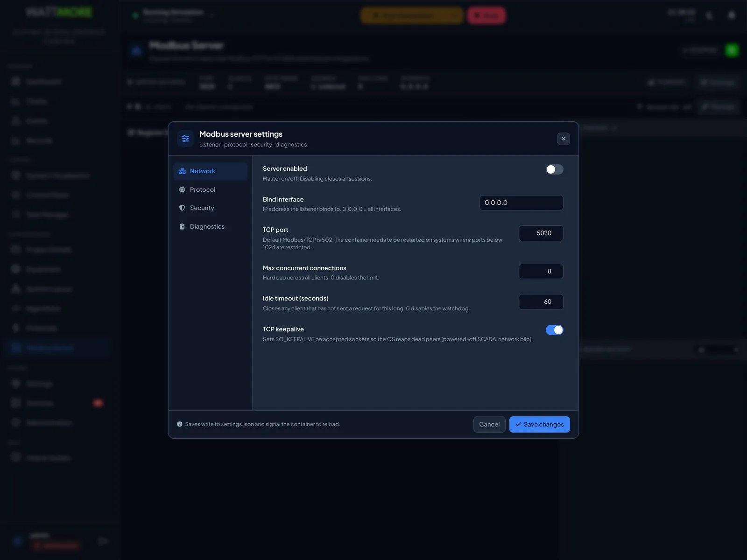Save changes to server settings
Viewport: 747px width, 560px height.
[x=540, y=424]
